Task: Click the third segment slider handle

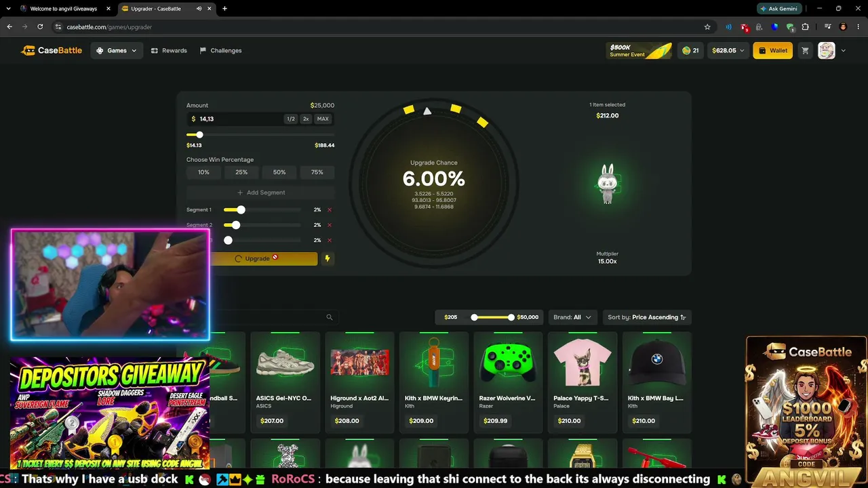Action: [228, 240]
